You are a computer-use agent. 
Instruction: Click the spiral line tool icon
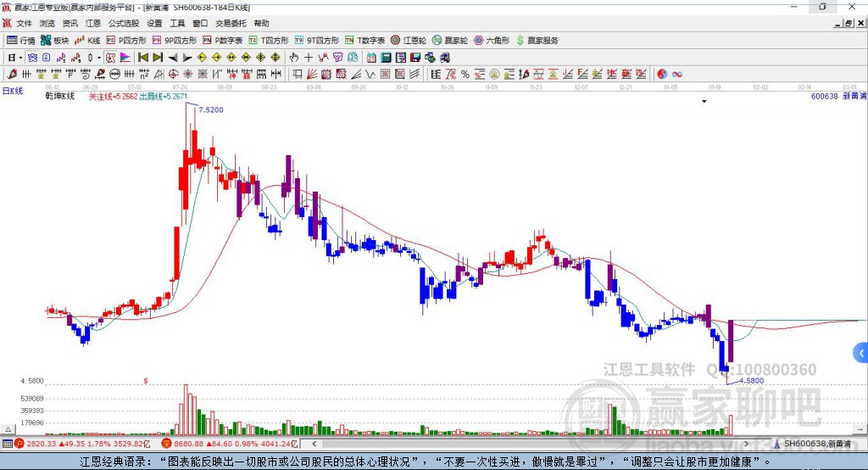pos(86,75)
